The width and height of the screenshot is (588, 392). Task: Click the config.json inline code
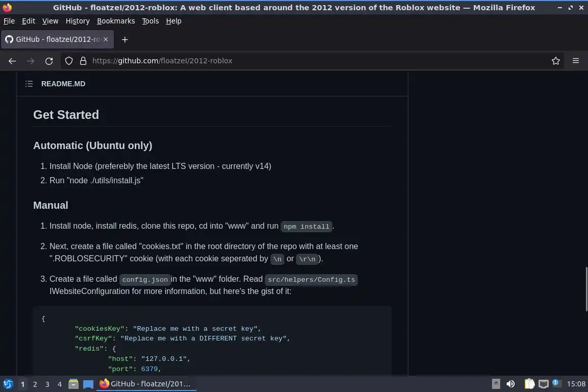tap(145, 280)
